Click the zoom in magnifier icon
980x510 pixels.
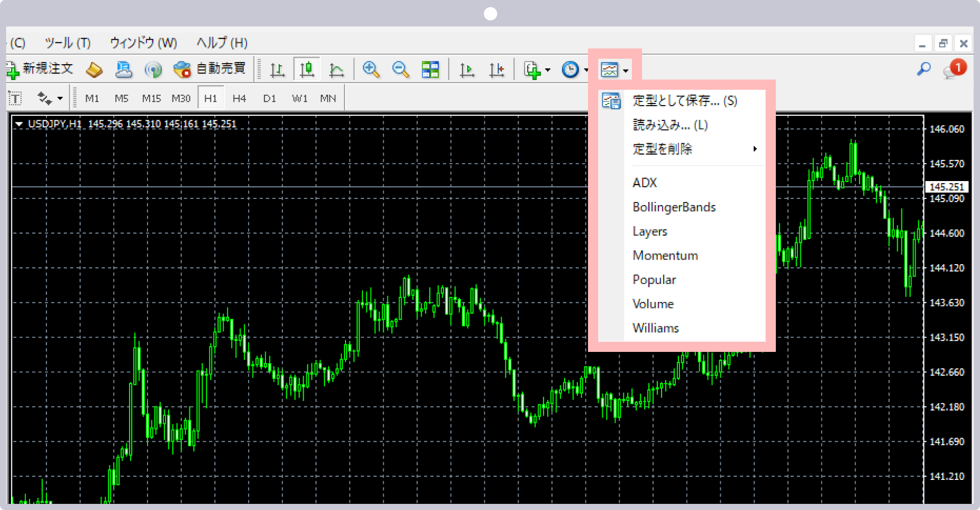coord(371,69)
